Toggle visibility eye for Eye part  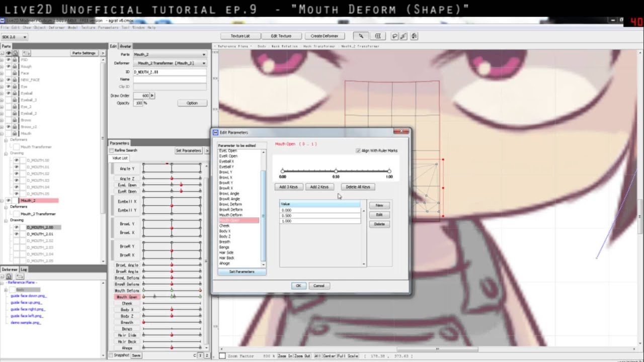pos(8,86)
